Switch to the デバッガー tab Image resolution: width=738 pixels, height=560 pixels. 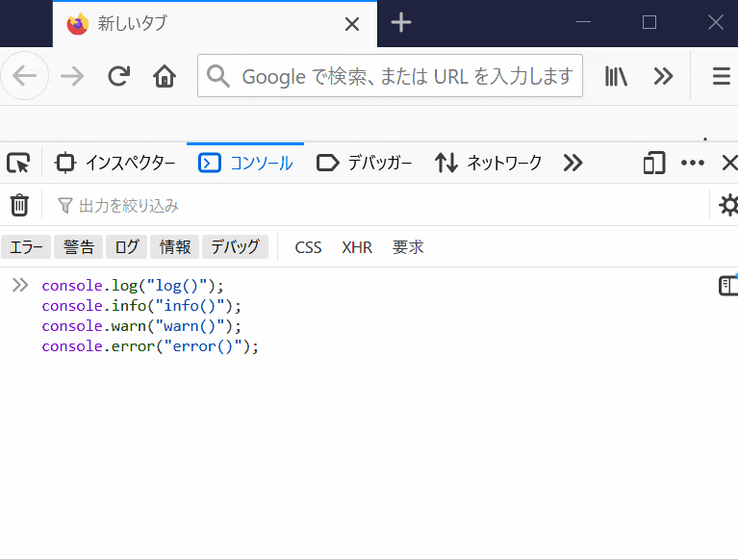point(364,163)
